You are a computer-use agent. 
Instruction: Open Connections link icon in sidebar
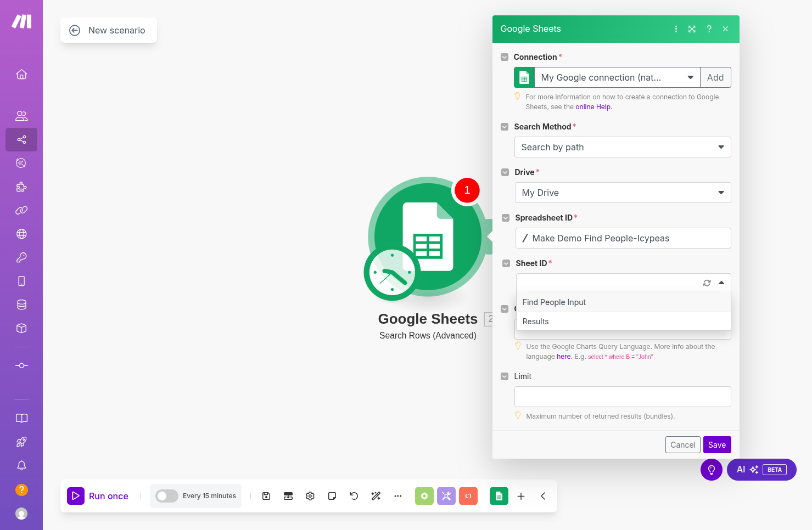pos(21,210)
